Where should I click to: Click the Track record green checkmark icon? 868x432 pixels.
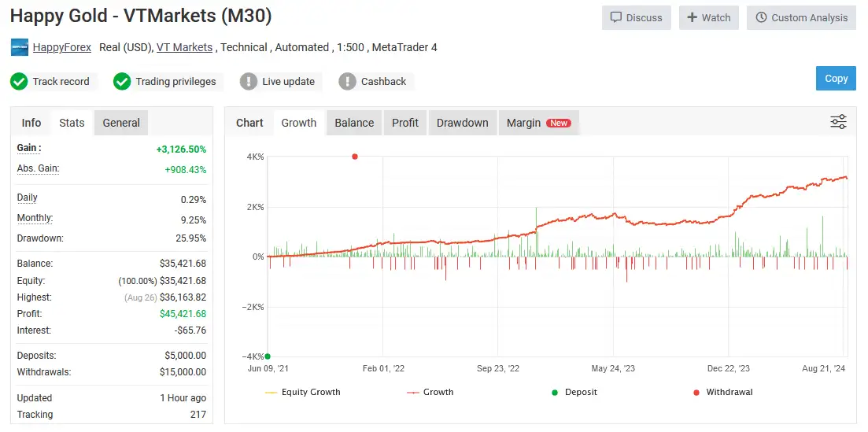[19, 82]
